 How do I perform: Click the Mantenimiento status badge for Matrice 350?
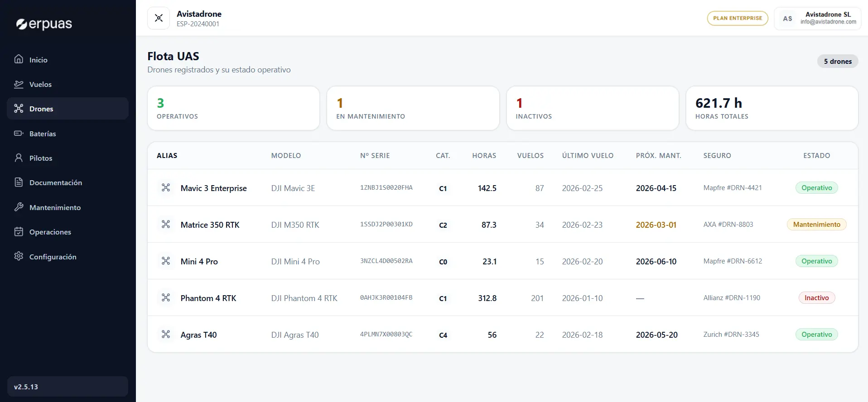(x=816, y=225)
